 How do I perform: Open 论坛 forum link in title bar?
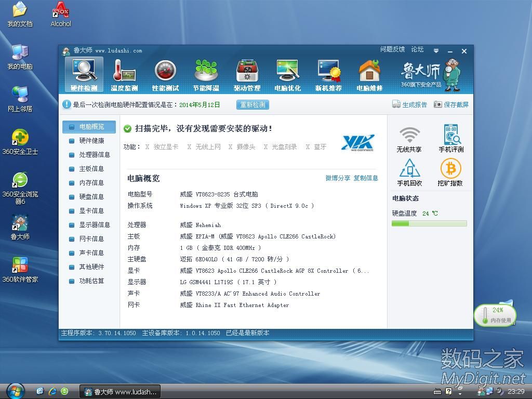(417, 49)
